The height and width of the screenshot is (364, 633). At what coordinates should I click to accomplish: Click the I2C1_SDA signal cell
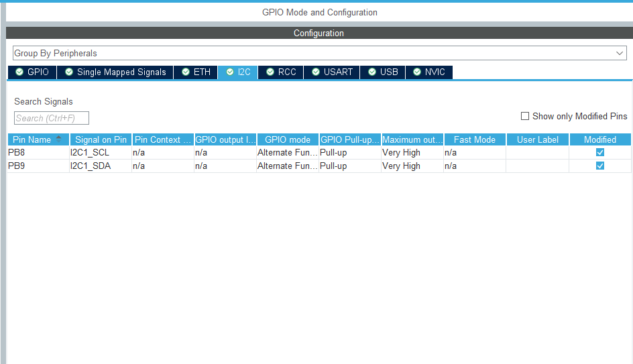coord(101,166)
